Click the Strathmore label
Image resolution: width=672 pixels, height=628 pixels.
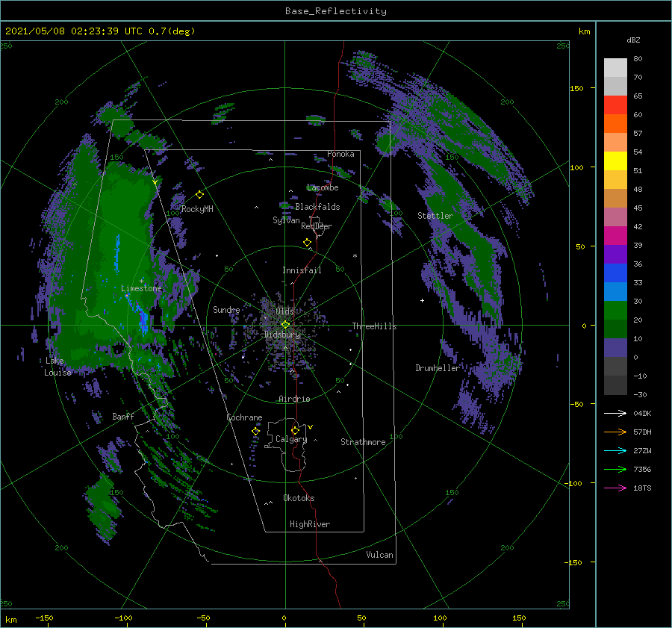(364, 442)
